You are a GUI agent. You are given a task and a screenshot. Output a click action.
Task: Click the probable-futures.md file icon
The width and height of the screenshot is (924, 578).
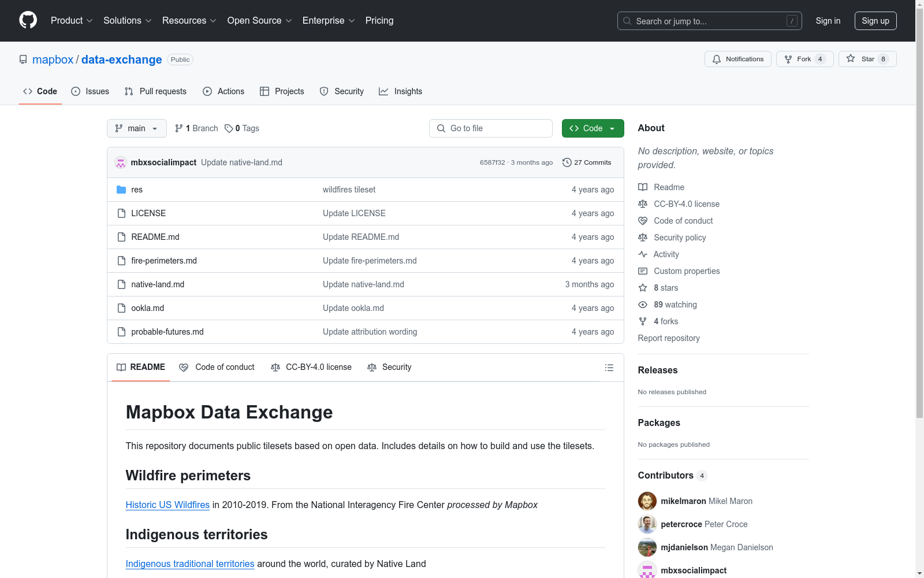(x=121, y=332)
